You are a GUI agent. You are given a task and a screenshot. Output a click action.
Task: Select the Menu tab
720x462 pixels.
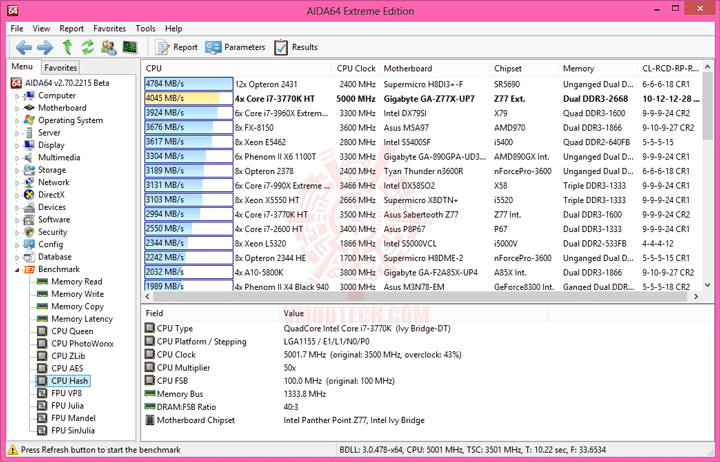pos(22,67)
